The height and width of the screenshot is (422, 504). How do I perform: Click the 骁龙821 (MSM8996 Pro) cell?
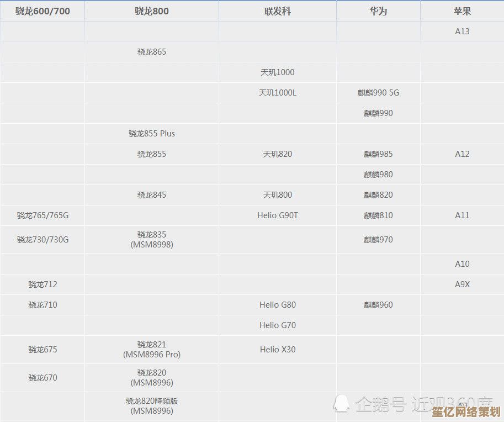tap(152, 350)
